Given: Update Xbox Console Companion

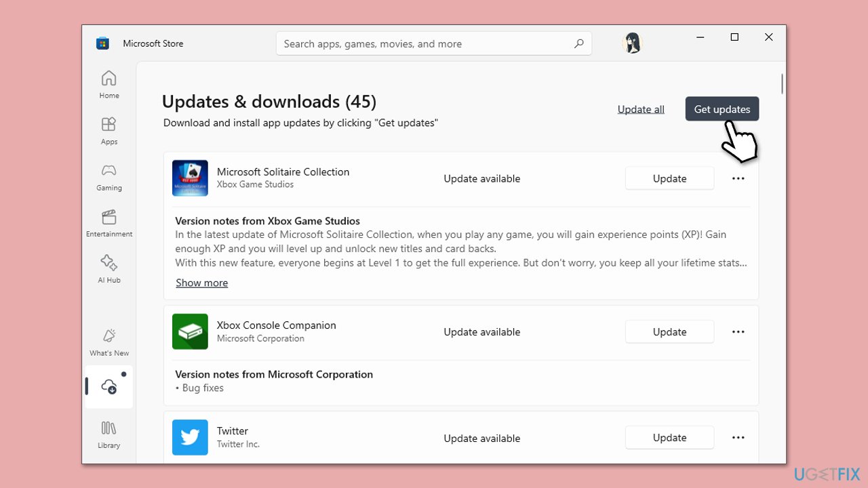Looking at the screenshot, I should [x=669, y=331].
